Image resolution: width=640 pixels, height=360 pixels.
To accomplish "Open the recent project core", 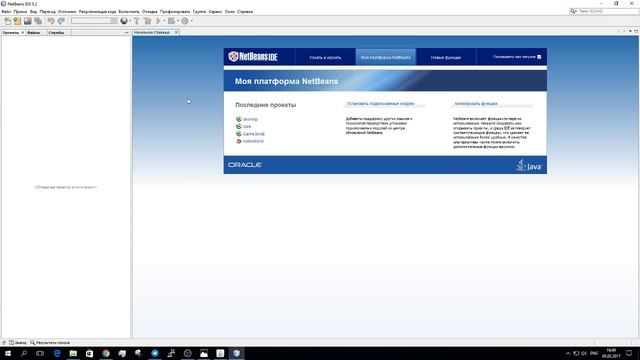I will (x=247, y=127).
